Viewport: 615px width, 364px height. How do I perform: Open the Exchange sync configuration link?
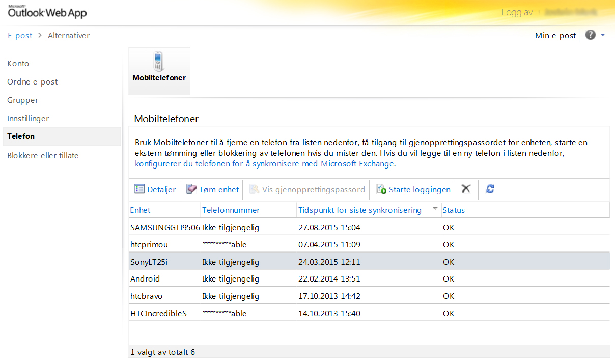tap(264, 164)
